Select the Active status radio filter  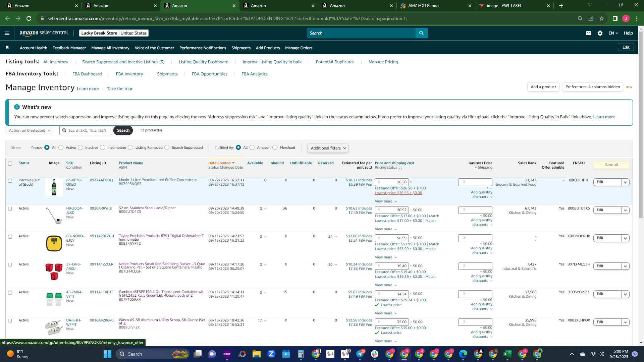tap(61, 147)
